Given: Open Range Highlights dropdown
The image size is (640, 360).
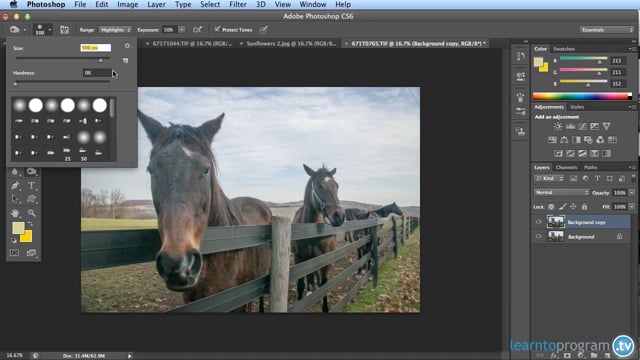Looking at the screenshot, I should pyautogui.click(x=115, y=30).
